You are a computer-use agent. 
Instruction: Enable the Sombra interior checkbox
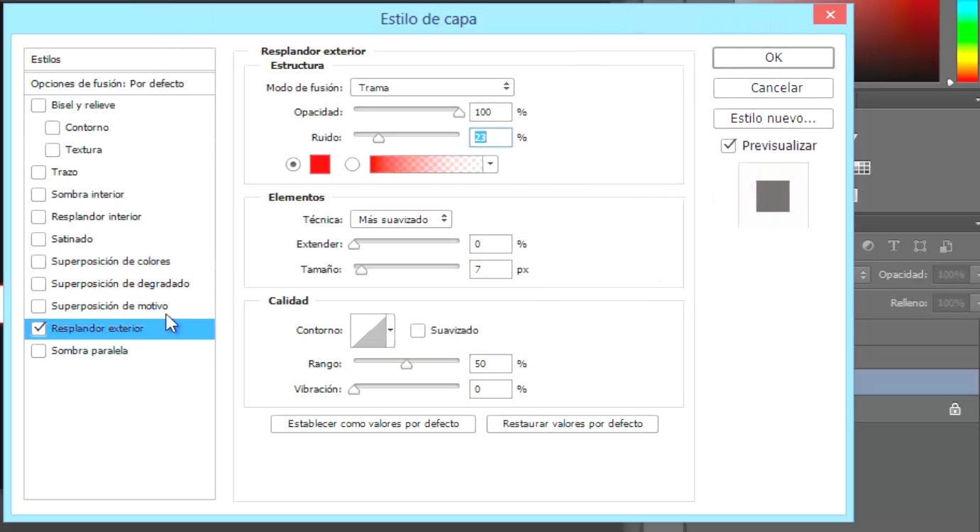[x=38, y=195]
